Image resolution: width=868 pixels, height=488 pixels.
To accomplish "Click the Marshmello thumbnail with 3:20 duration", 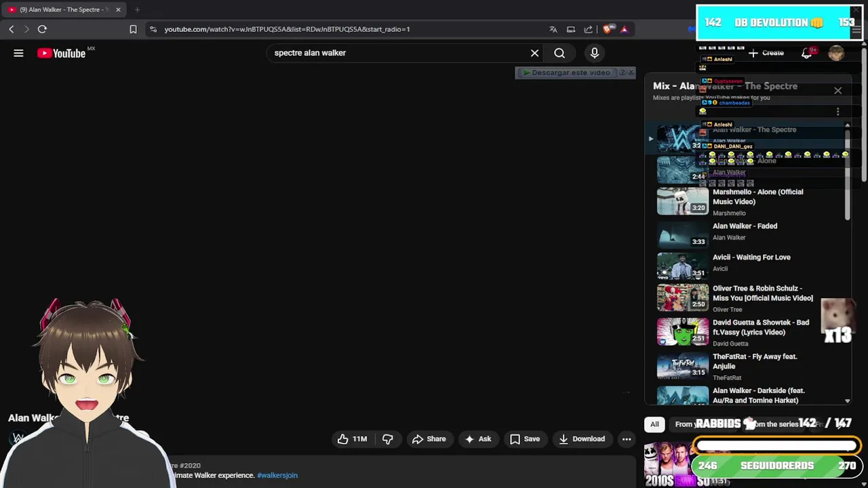I will 682,201.
